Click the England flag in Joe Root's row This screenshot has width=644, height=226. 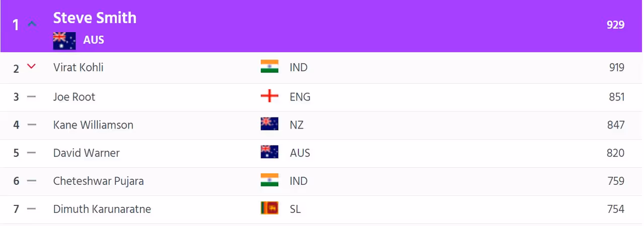(x=269, y=96)
